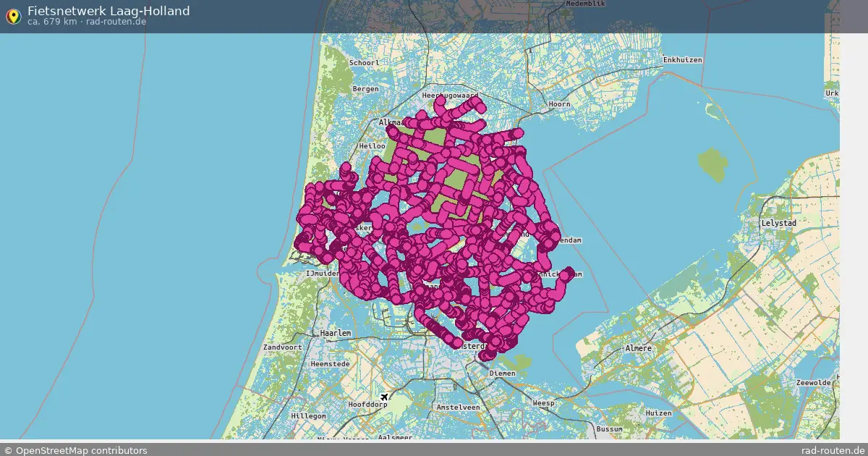Select the IJmuiden map label
Viewport: 868px width, 456px height.
323,274
